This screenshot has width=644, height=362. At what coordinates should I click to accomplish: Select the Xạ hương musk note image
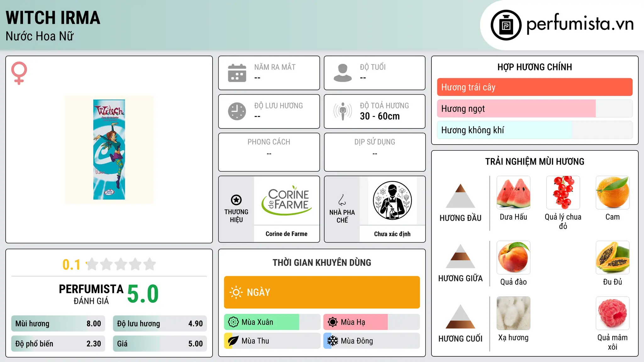pyautogui.click(x=514, y=313)
